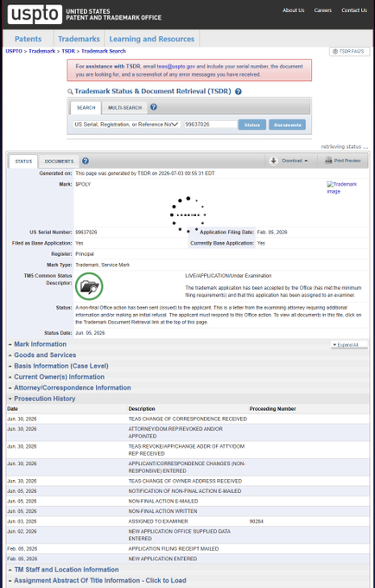Click Trademark breadcrumb link
Viewport: 375px width, 588px height.
42,51
